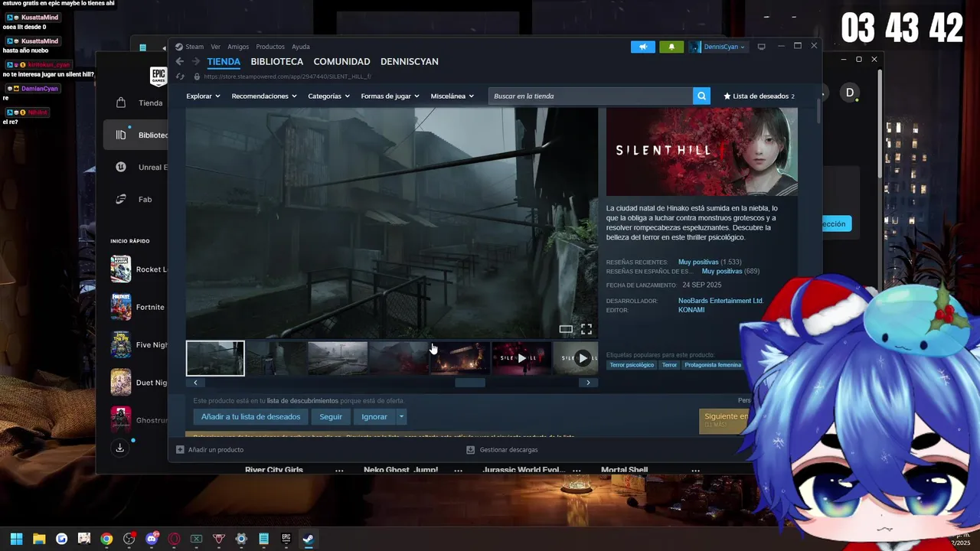The height and width of the screenshot is (551, 980).
Task: Click the Terror psicológico tag
Action: coord(632,365)
